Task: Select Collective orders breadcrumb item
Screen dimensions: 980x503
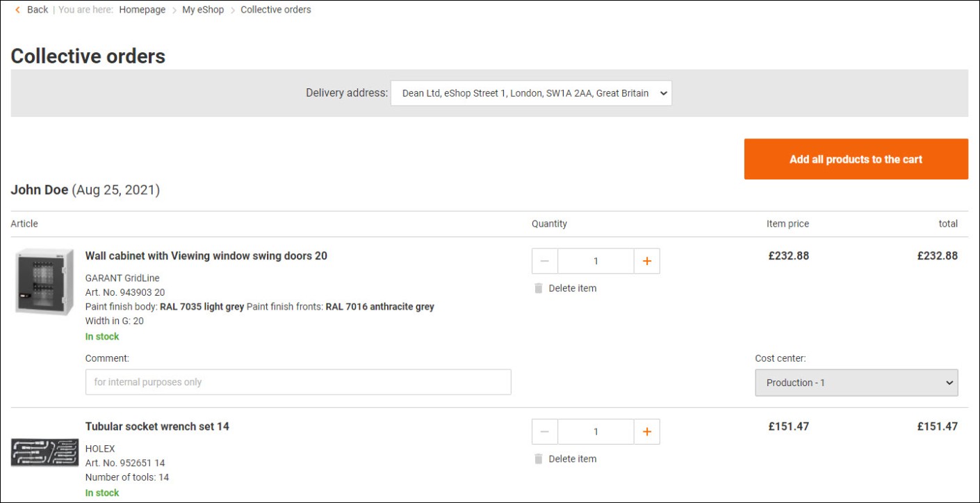Action: 275,10
